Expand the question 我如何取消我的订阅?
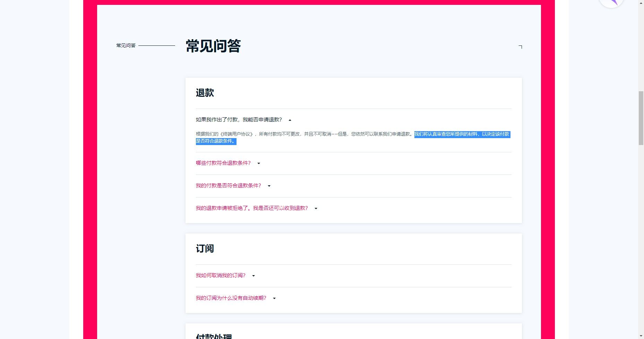 coord(253,276)
